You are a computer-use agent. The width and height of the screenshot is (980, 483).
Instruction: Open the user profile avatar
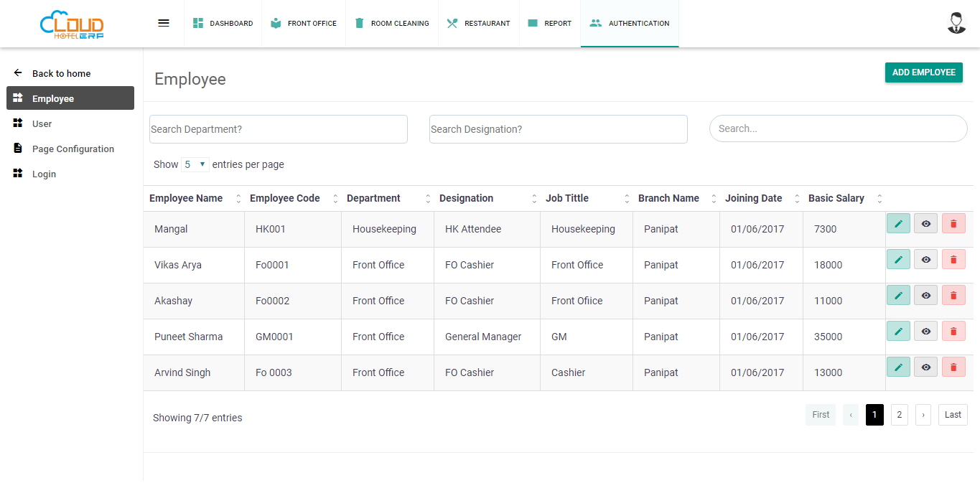(956, 23)
